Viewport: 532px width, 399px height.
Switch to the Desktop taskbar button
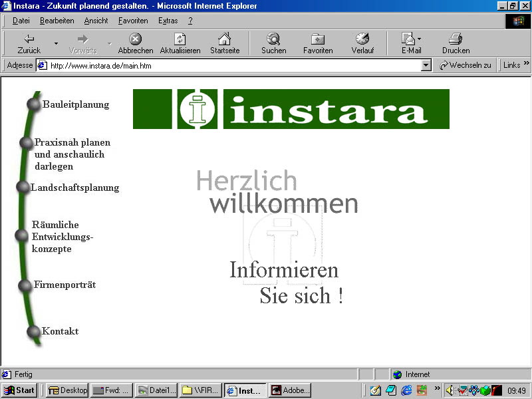click(x=68, y=390)
